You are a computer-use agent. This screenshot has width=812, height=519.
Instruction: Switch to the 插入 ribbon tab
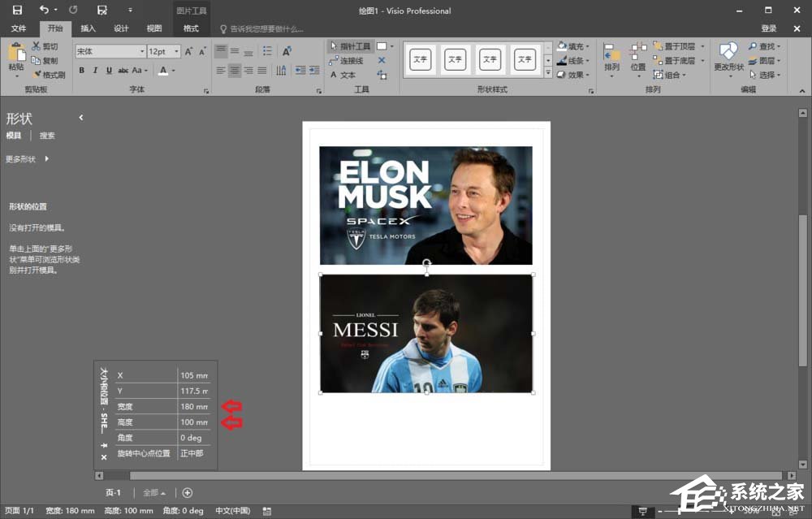(88, 28)
